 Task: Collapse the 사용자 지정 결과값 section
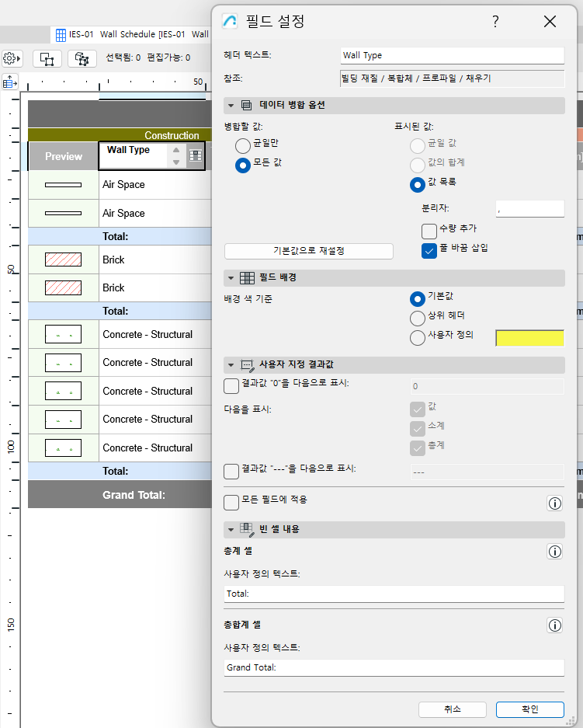point(231,365)
